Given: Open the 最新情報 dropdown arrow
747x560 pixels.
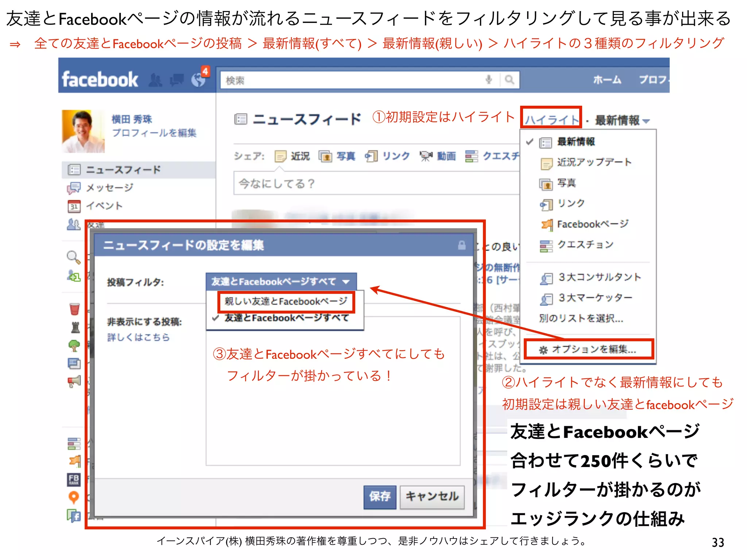Looking at the screenshot, I should [x=646, y=121].
